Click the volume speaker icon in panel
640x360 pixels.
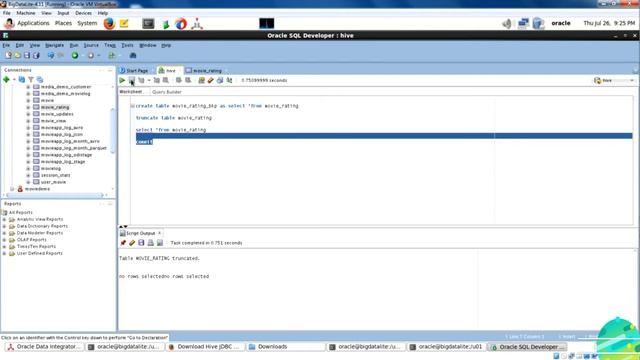click(x=507, y=23)
